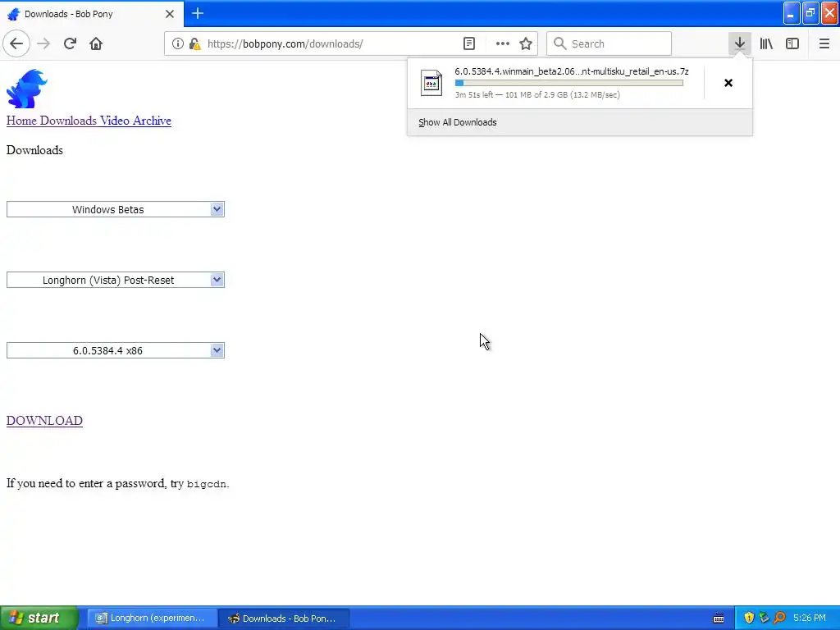Screen dimensions: 840x630
Task: Click the forward navigation arrow
Action: coord(43,43)
